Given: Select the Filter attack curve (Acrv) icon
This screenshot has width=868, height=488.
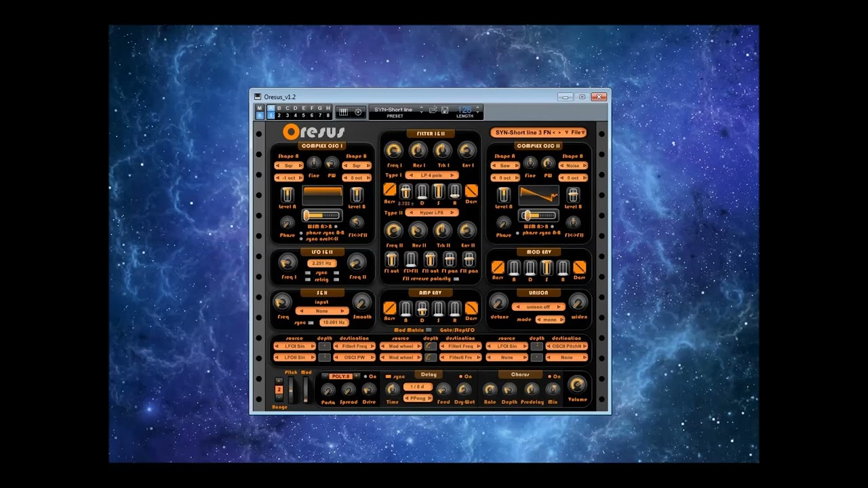Looking at the screenshot, I should click(389, 190).
